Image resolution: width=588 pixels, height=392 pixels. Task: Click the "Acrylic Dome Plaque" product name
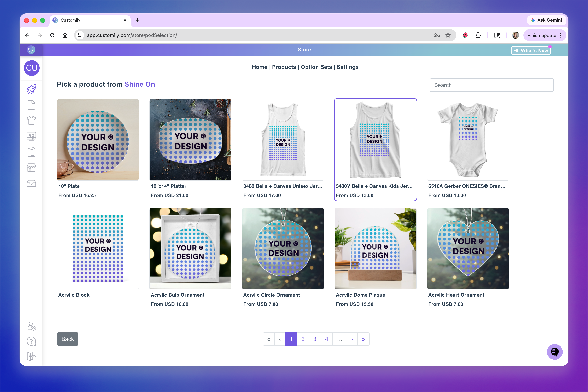[x=361, y=295]
